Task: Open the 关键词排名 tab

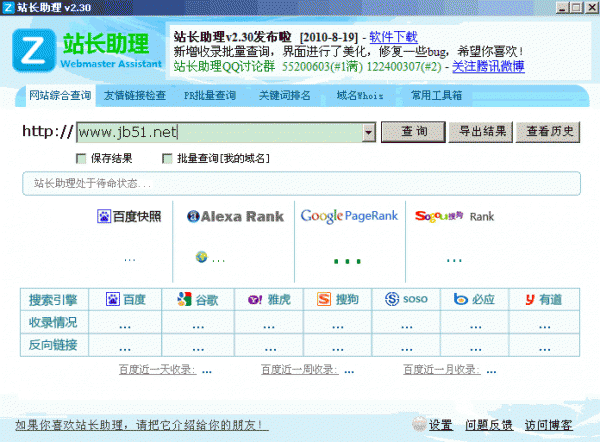Action: 285,95
